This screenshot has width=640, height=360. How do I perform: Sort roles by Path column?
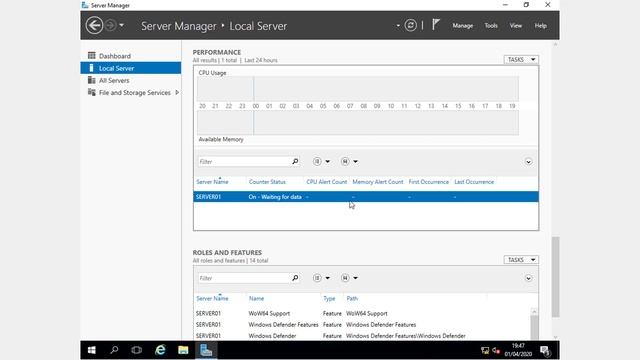click(x=352, y=299)
